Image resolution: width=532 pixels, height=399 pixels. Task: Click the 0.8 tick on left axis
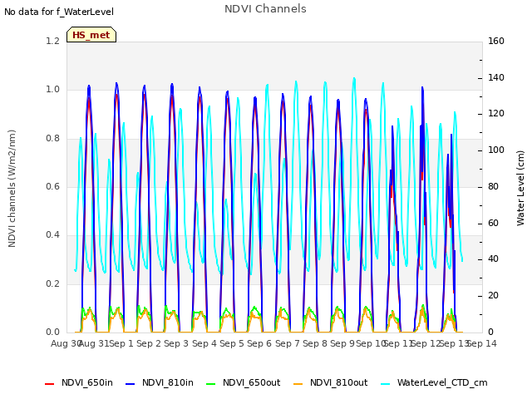coord(52,138)
